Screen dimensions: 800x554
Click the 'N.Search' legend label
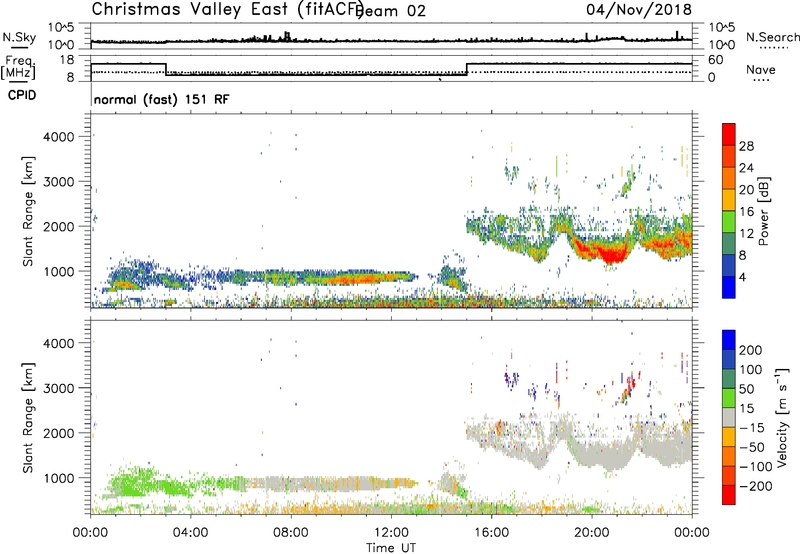click(772, 37)
